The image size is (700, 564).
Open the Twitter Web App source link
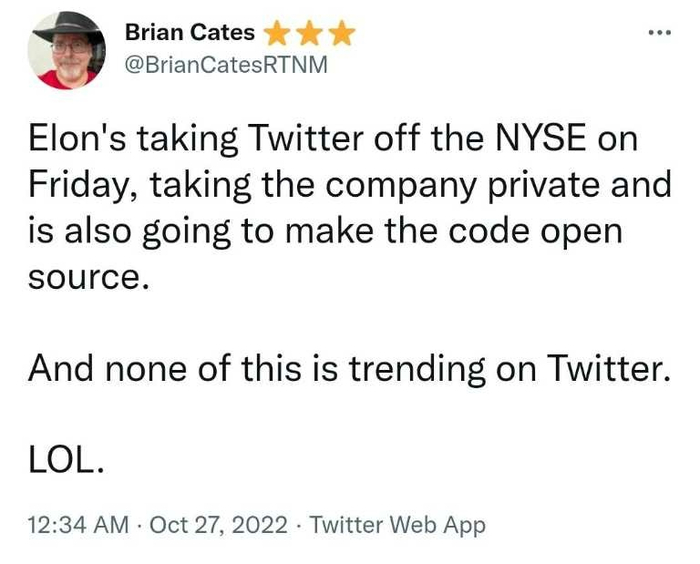pyautogui.click(x=398, y=525)
